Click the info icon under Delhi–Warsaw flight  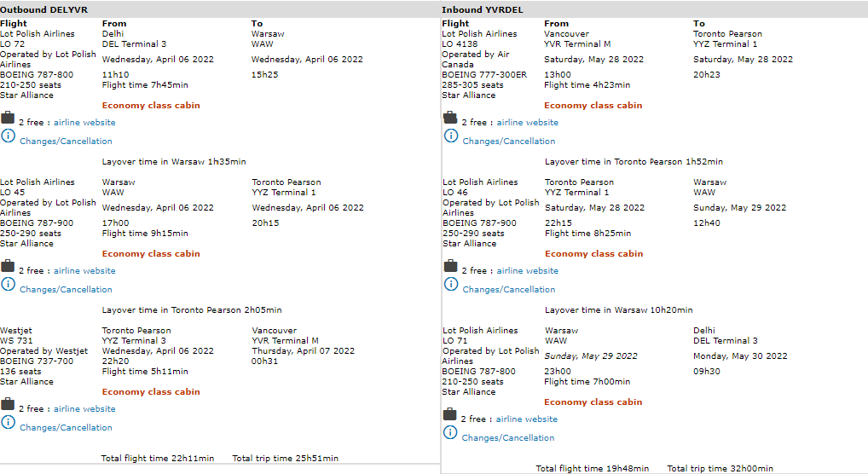pos(8,136)
